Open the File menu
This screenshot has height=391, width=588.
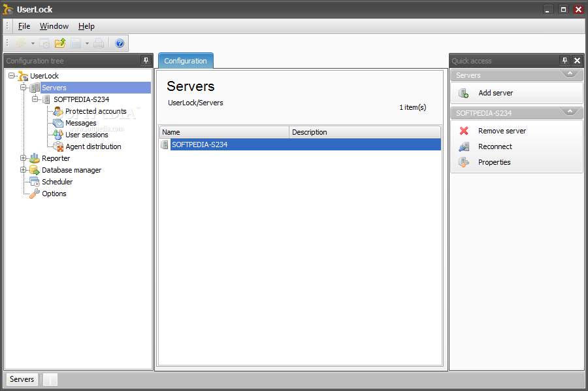(x=24, y=26)
